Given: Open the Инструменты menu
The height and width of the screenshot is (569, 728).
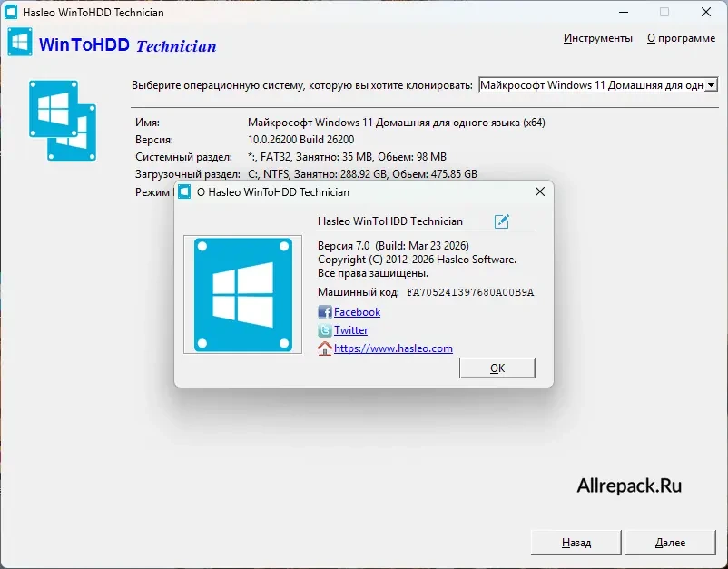Looking at the screenshot, I should (598, 38).
